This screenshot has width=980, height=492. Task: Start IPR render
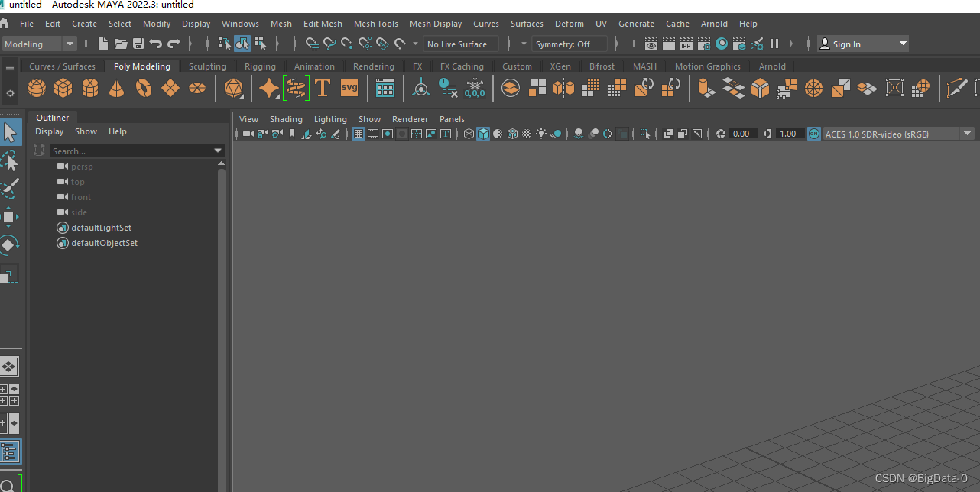coord(686,44)
